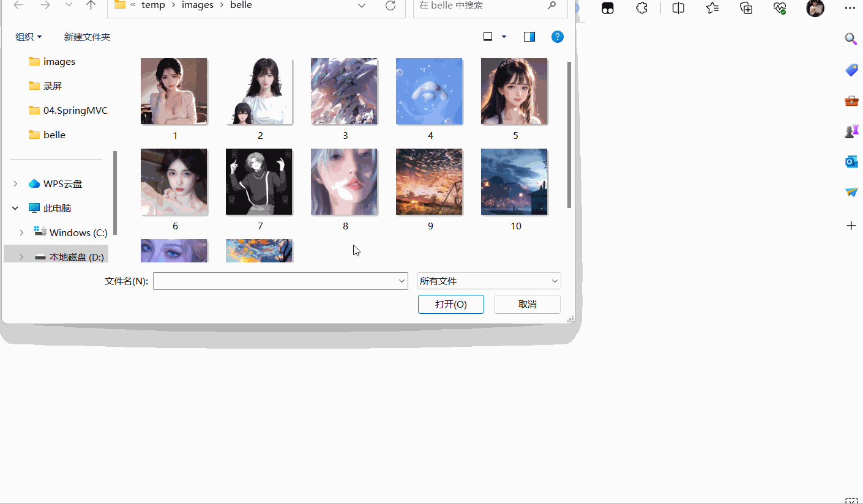Click the file list vertical scrollbar

click(569, 135)
